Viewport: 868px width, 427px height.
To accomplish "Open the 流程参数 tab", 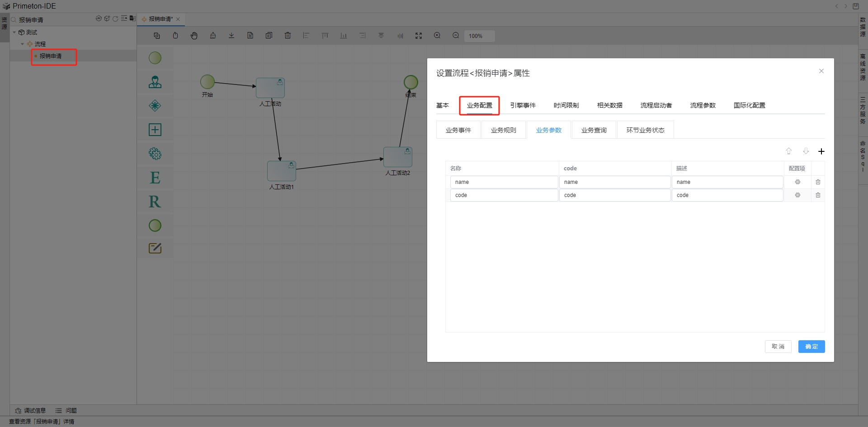I will tap(703, 105).
